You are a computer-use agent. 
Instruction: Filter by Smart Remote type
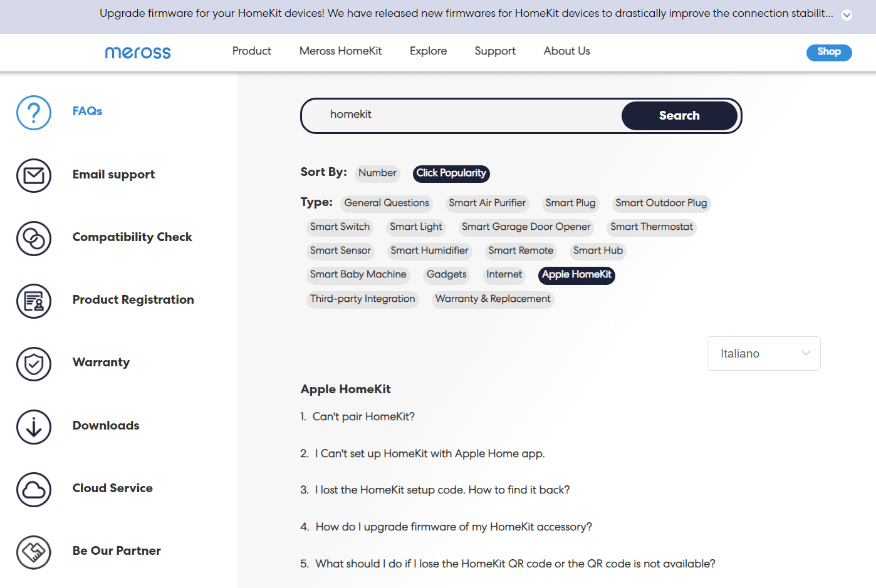pos(521,251)
